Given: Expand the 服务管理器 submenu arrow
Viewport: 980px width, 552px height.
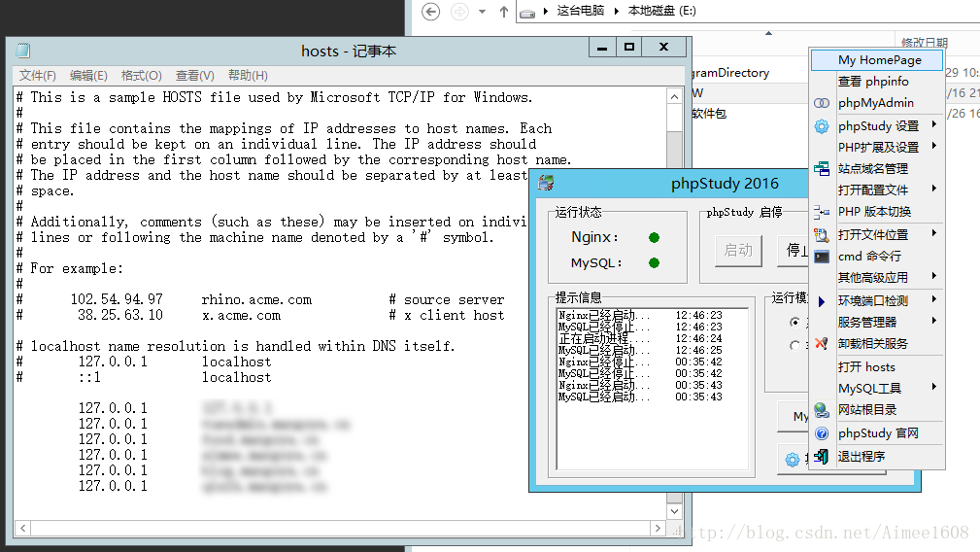Looking at the screenshot, I should coord(934,320).
